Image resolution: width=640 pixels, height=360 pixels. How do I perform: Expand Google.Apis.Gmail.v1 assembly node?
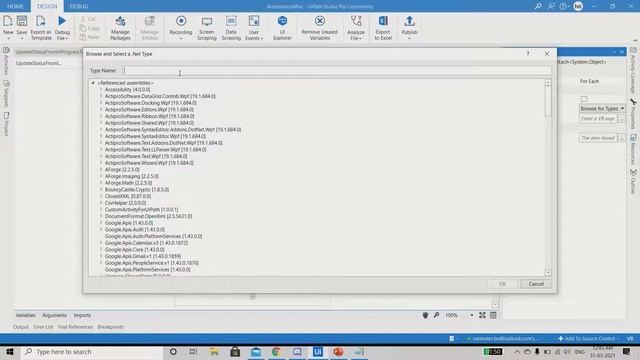click(101, 256)
